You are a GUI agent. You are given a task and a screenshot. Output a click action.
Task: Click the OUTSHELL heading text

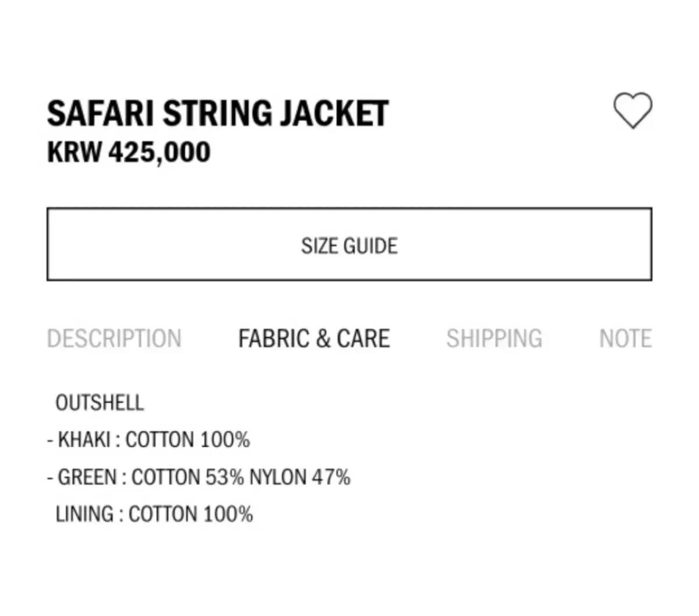pos(100,403)
